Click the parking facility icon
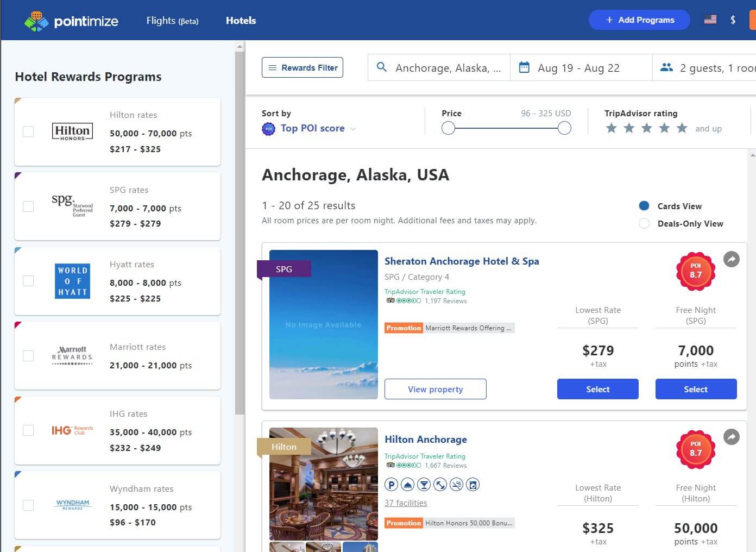 click(391, 485)
